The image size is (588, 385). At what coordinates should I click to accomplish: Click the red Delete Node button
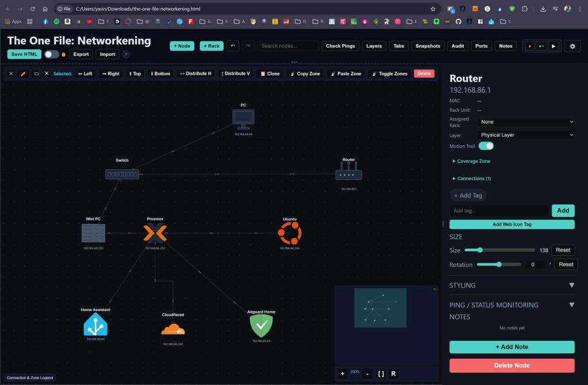point(512,366)
